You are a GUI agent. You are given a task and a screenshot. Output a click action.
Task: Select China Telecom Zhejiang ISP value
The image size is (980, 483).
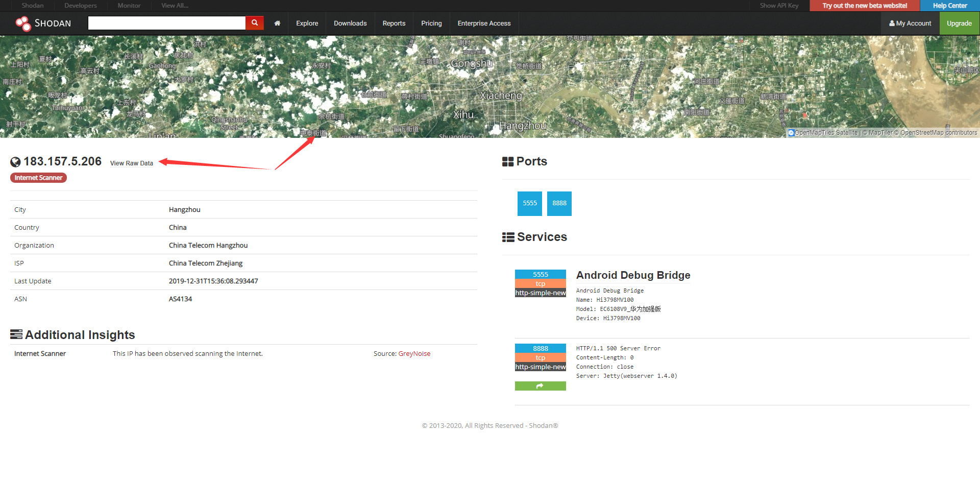pos(206,263)
